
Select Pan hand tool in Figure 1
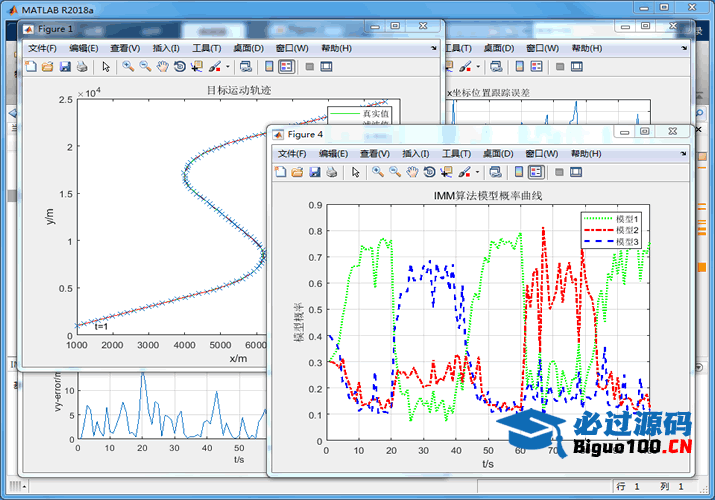pyautogui.click(x=162, y=67)
